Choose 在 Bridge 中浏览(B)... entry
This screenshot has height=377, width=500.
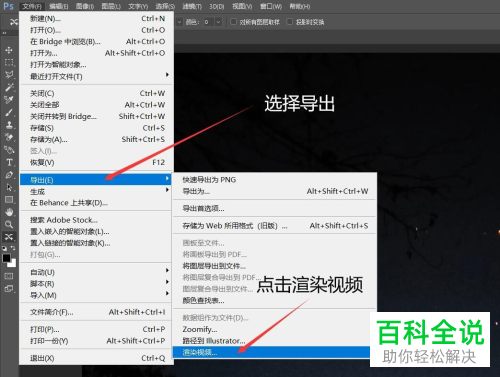[97, 42]
